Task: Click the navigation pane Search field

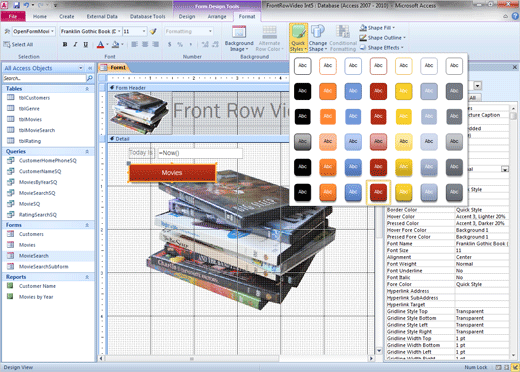Action: click(x=44, y=78)
